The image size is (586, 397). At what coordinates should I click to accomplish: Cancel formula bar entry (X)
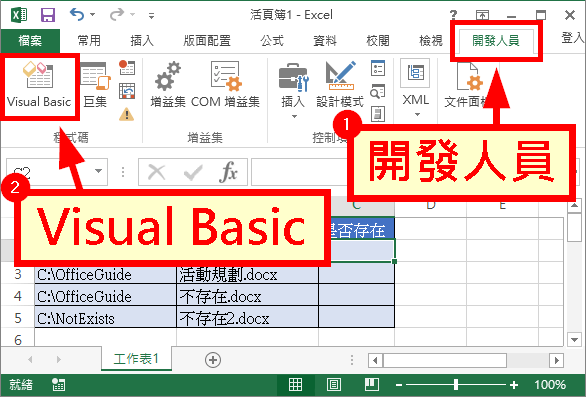157,172
